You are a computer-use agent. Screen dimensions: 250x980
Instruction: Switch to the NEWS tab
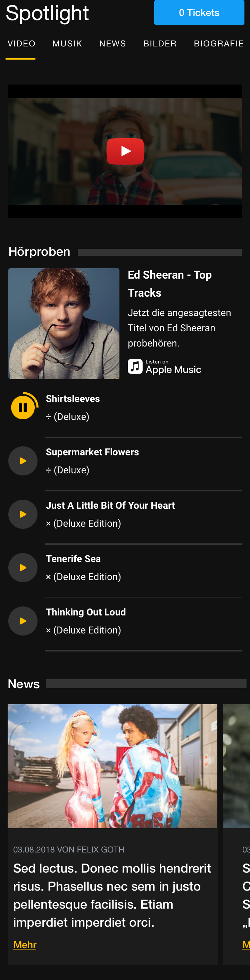112,44
